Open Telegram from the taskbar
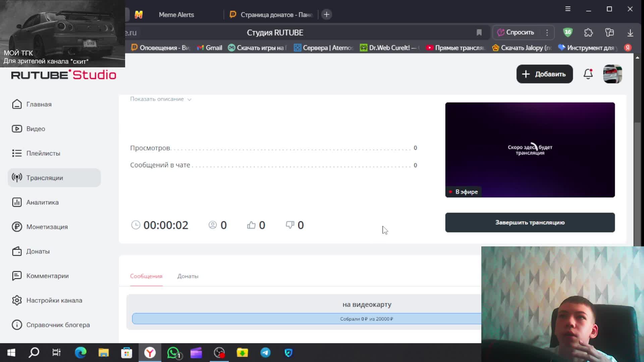The width and height of the screenshot is (644, 362). coord(265,353)
